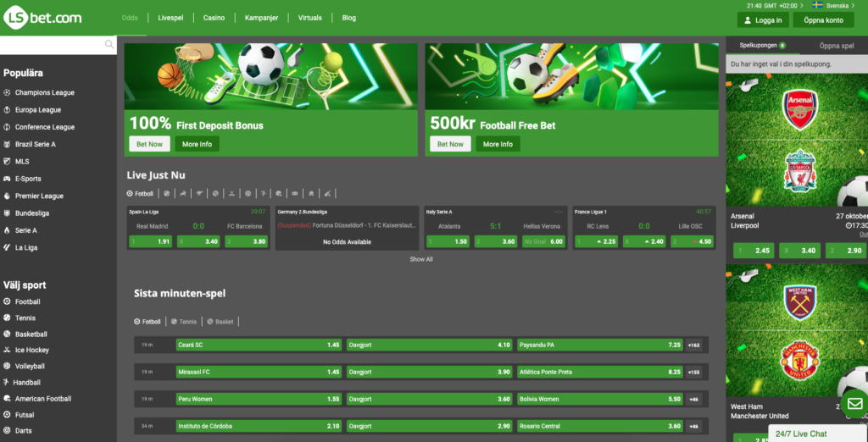
Task: Pick Arsenal win odds 2.45
Action: point(754,250)
